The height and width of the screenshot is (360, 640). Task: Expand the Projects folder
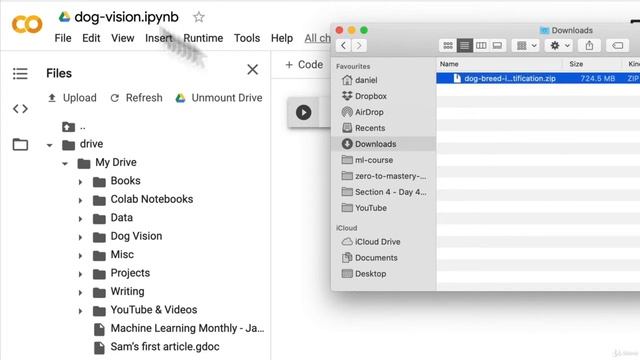tap(80, 274)
